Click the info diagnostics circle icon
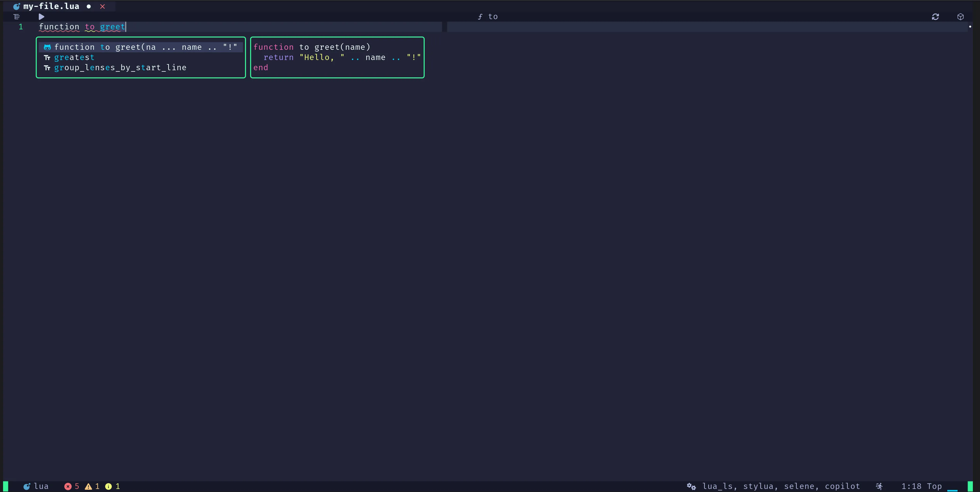The width and height of the screenshot is (980, 492). click(x=108, y=486)
